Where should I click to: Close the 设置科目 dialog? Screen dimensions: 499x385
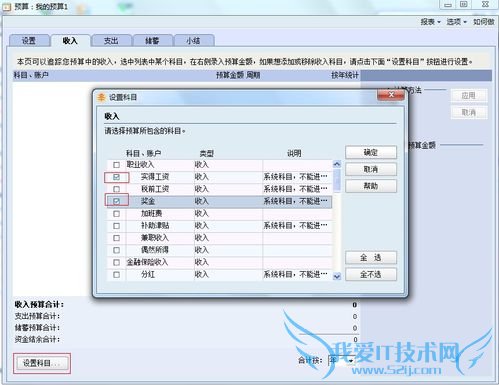tap(391, 95)
